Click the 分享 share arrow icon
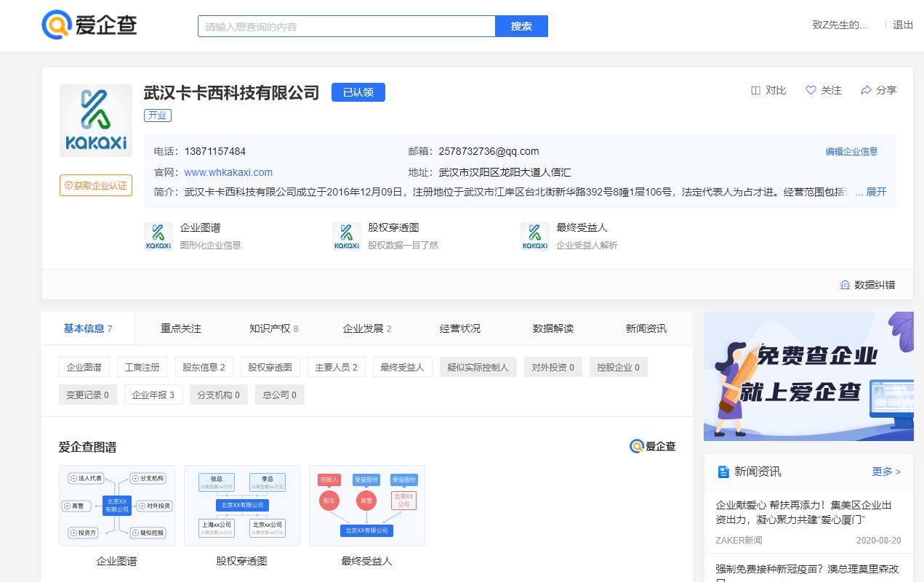 (x=866, y=90)
